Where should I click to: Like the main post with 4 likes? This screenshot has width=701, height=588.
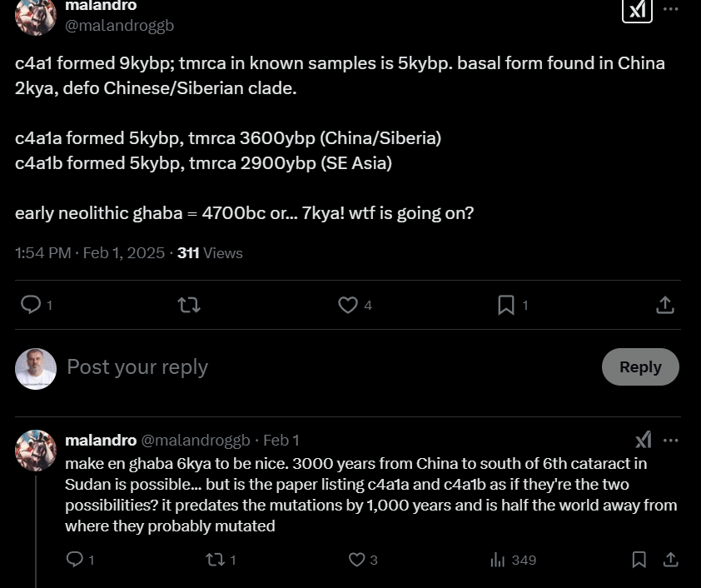[348, 306]
